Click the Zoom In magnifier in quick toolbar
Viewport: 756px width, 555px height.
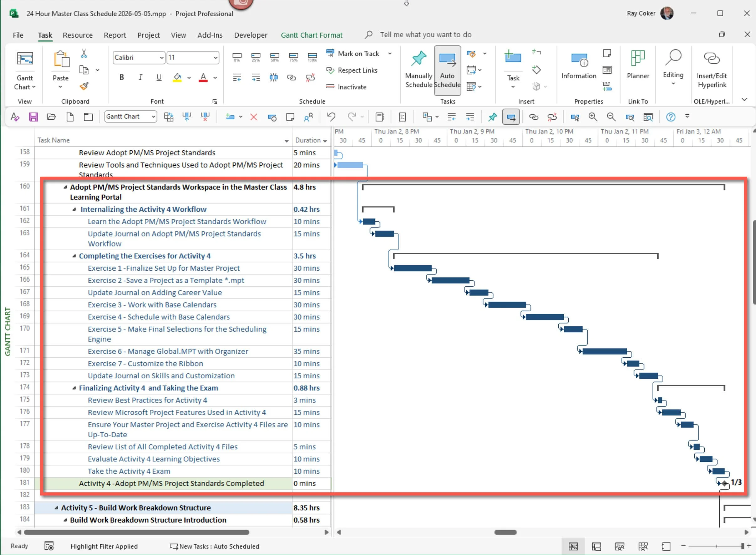point(593,117)
